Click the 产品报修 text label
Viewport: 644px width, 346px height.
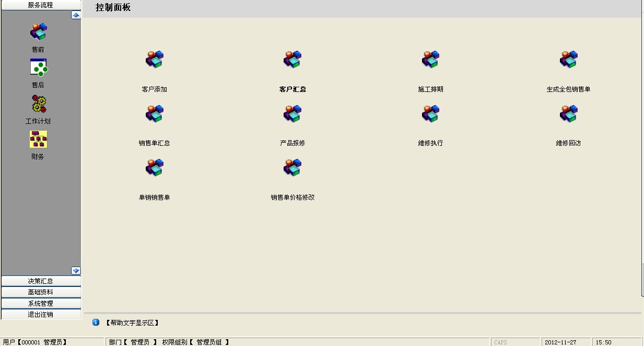click(292, 143)
